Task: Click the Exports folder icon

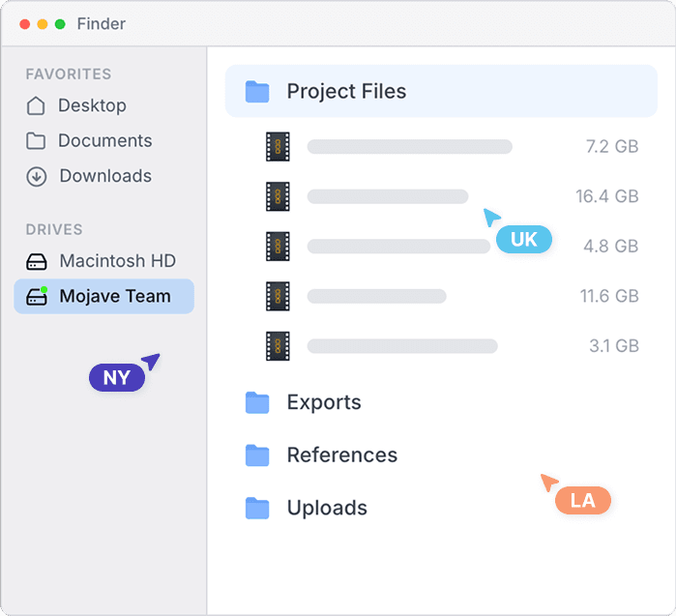Action: coord(257,402)
